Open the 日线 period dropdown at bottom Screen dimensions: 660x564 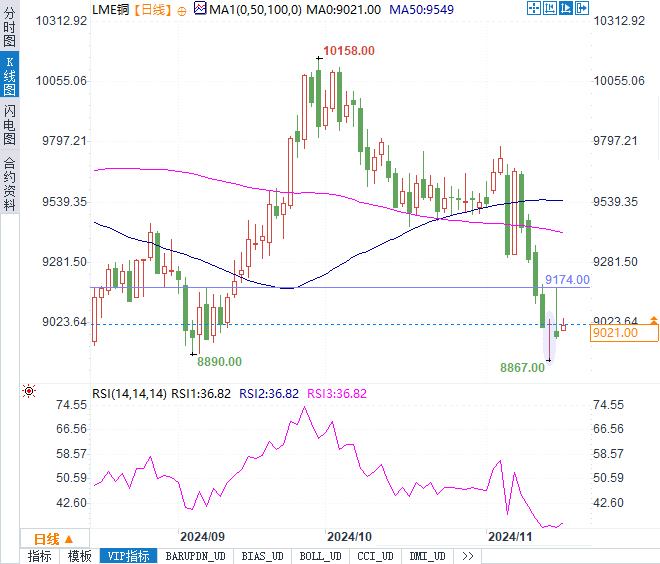54,539
